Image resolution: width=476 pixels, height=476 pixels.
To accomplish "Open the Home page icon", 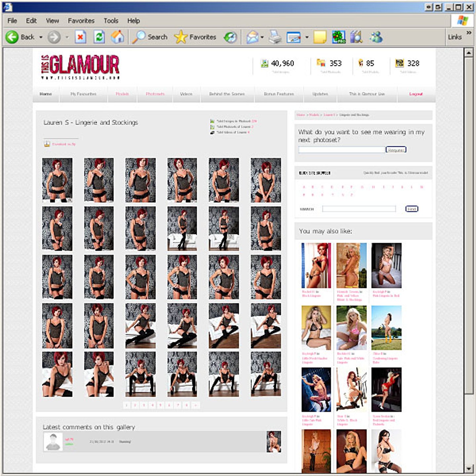I will (117, 37).
